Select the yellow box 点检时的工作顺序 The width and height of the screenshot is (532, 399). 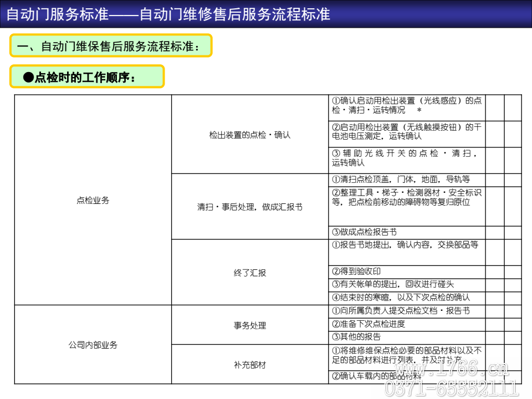(x=86, y=77)
